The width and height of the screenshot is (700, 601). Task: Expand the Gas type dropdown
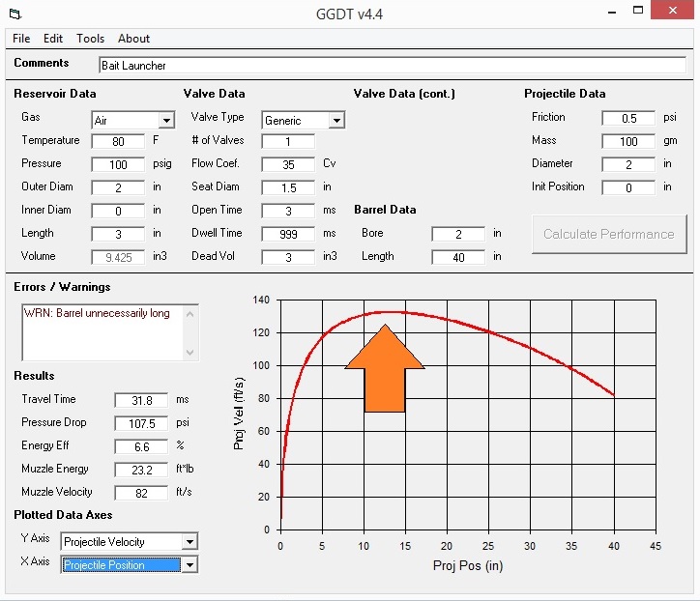click(166, 121)
